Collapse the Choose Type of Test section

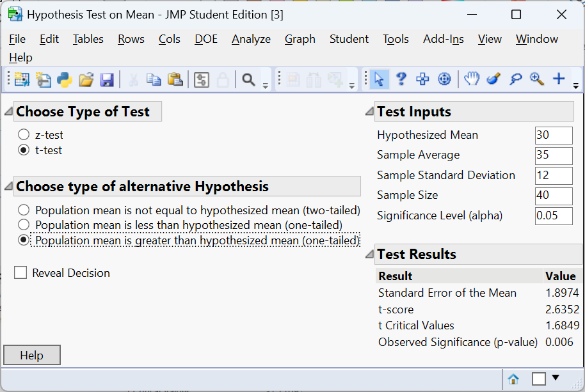[8, 112]
